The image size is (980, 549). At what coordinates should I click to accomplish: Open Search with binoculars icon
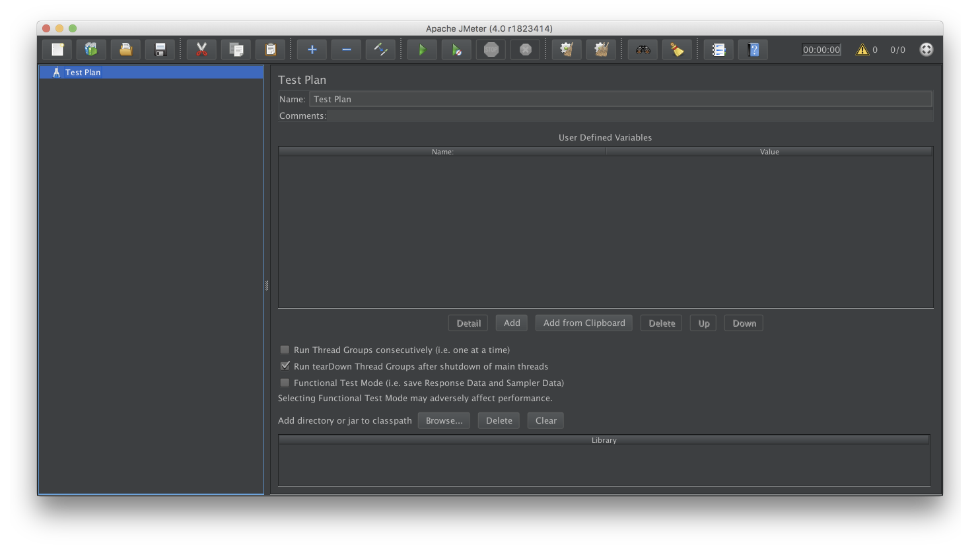[643, 49]
